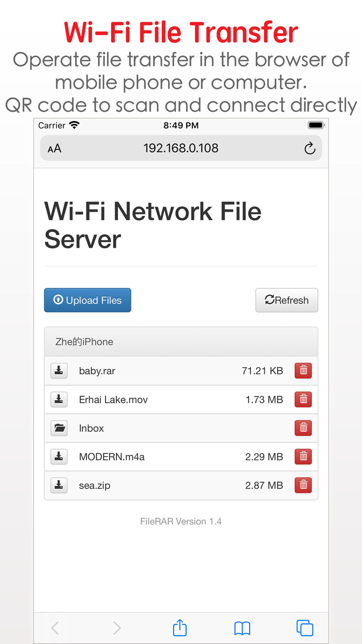The image size is (362, 644).
Task: Download the baby.rar file
Action: click(59, 371)
